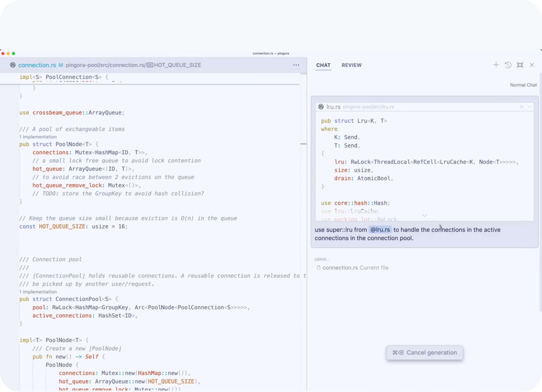
Task: Select the CHAT tab
Action: (323, 65)
